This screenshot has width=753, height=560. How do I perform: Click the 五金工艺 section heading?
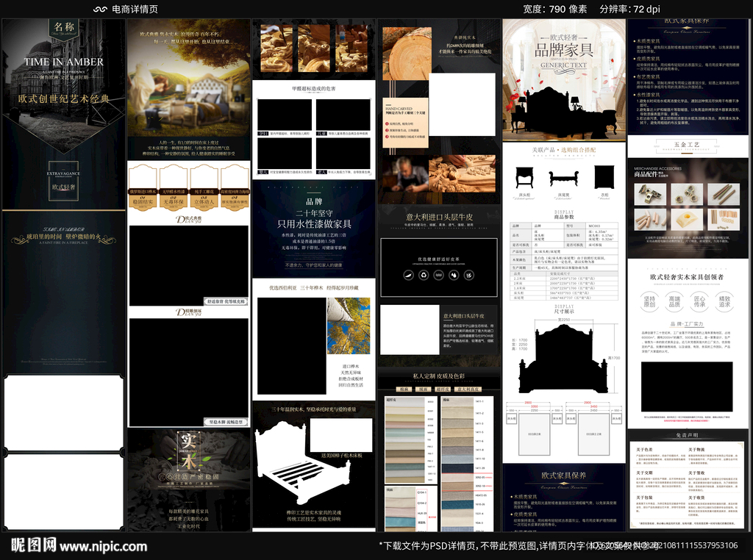pos(687,145)
